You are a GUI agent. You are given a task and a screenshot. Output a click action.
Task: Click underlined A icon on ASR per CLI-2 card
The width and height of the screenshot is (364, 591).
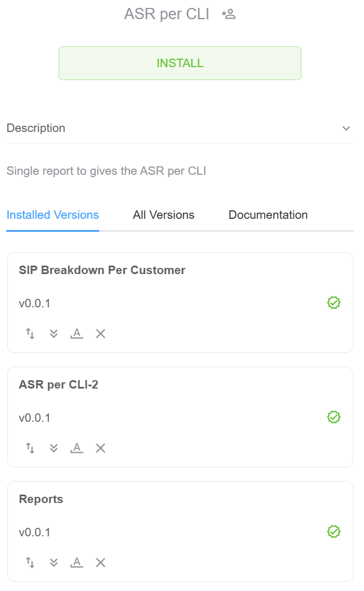tap(77, 448)
